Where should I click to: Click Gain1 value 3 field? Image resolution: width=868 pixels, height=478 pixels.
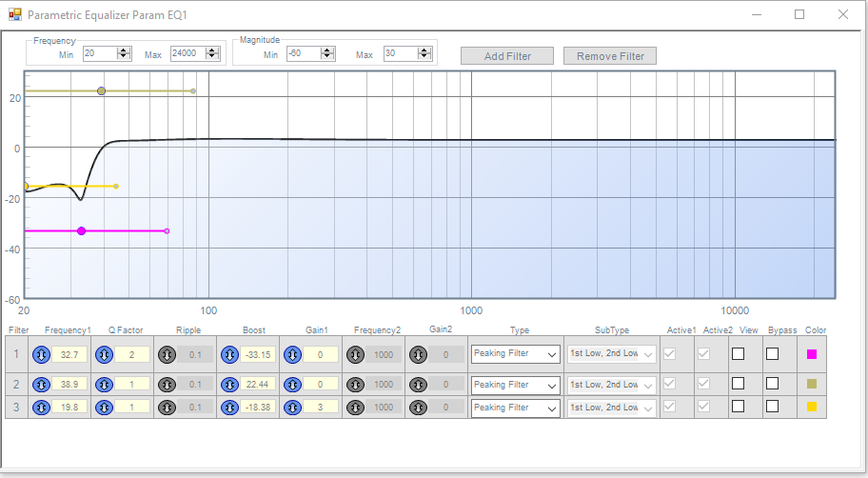[321, 408]
